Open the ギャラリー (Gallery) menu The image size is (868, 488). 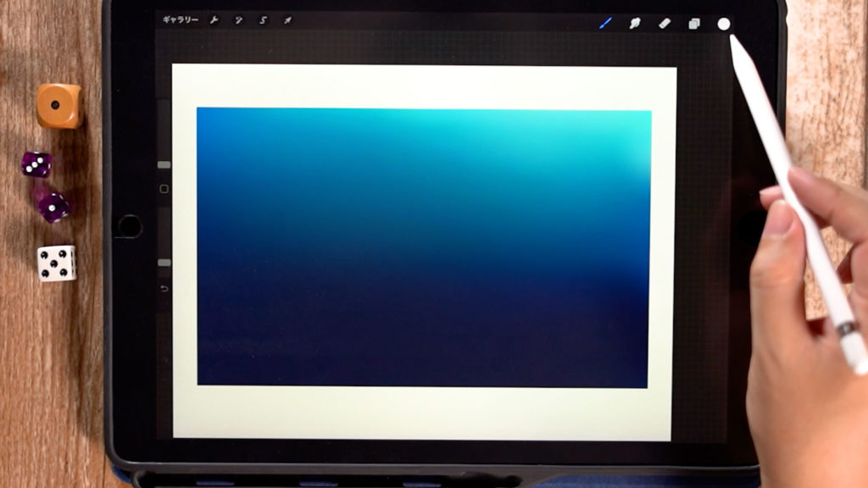tap(180, 20)
